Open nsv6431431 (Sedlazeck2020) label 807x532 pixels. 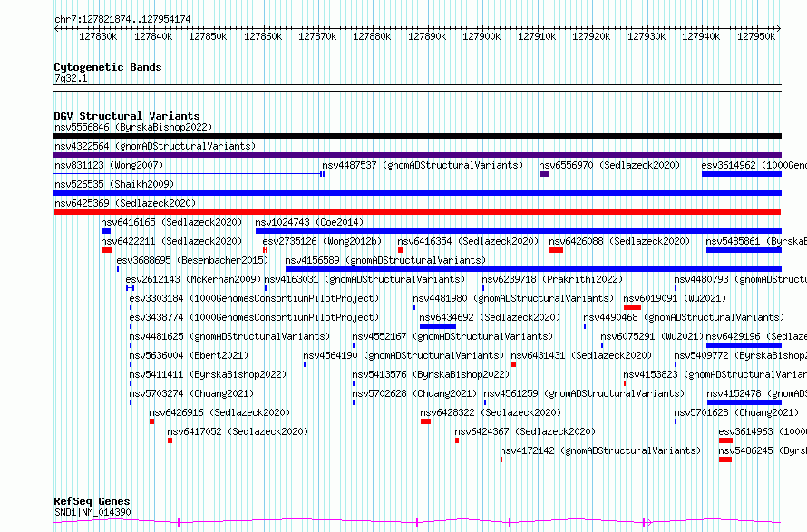pos(581,355)
